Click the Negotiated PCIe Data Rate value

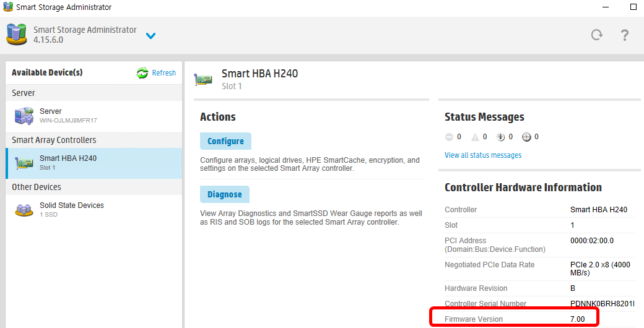(600, 269)
